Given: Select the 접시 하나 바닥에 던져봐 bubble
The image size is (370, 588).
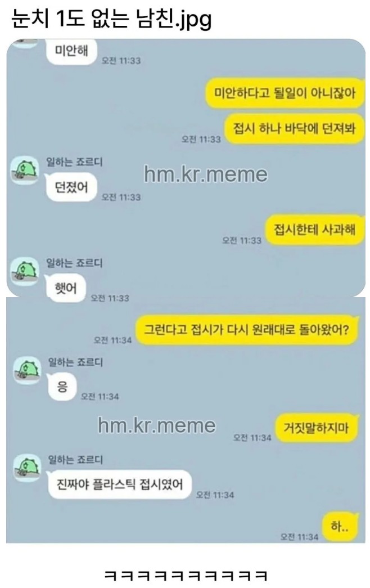Looking at the screenshot, I should [x=294, y=129].
